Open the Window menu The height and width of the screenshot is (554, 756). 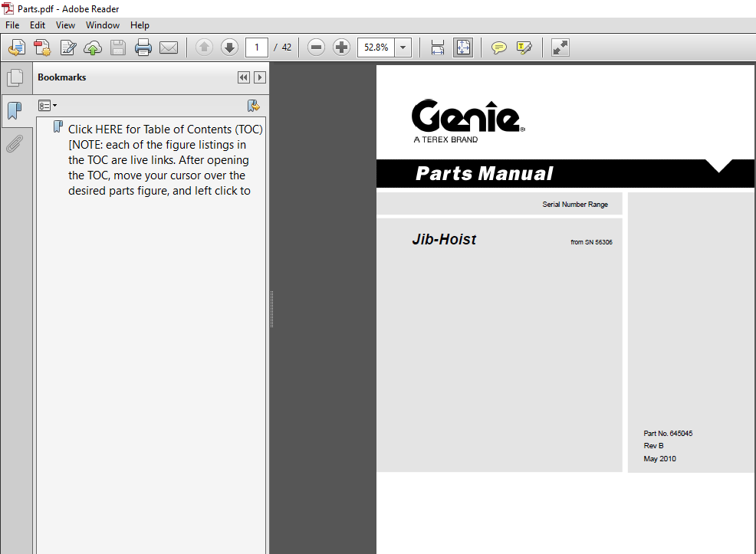click(x=102, y=25)
